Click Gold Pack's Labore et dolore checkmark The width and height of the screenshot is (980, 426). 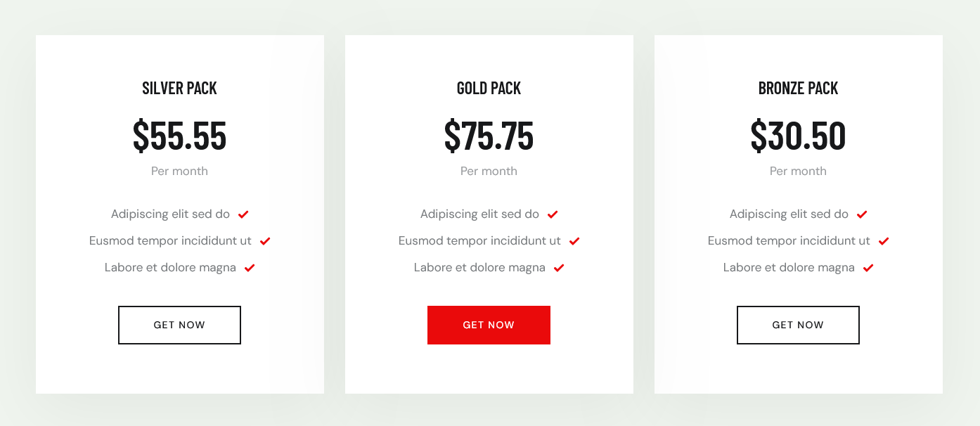[x=559, y=268]
